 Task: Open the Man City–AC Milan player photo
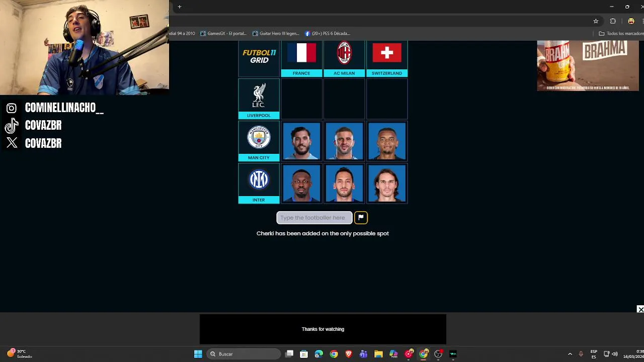click(x=344, y=141)
